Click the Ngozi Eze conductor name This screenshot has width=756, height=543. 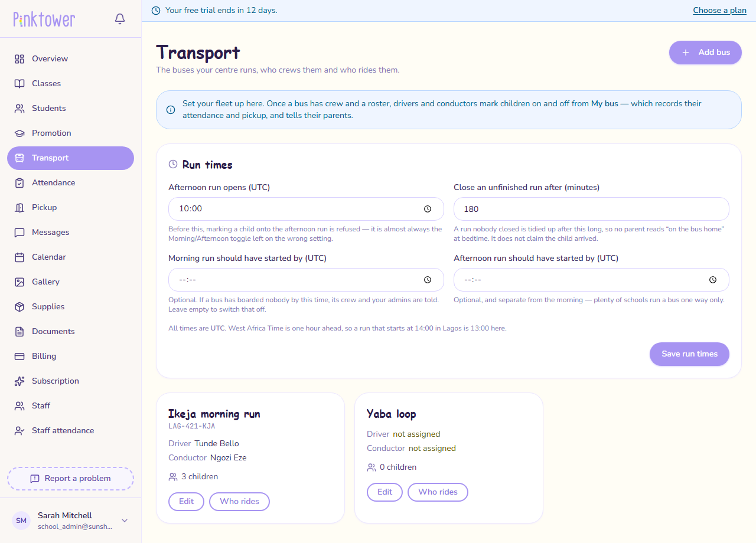(228, 458)
